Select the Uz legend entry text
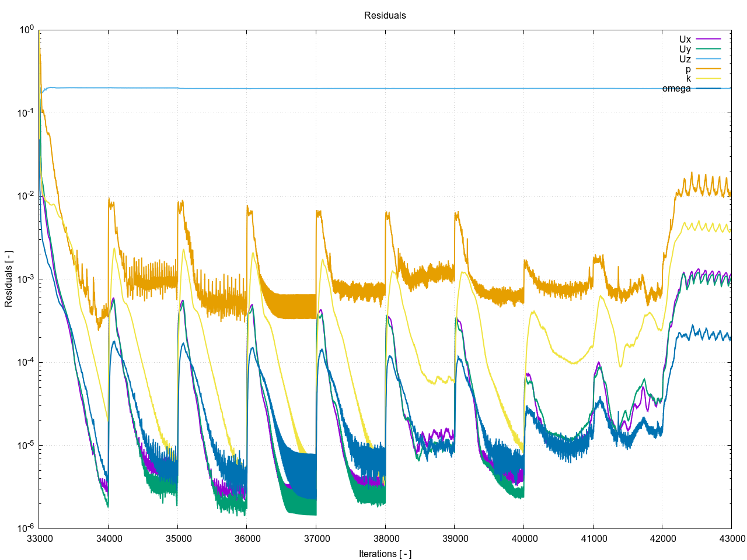747x560 pixels. point(685,60)
